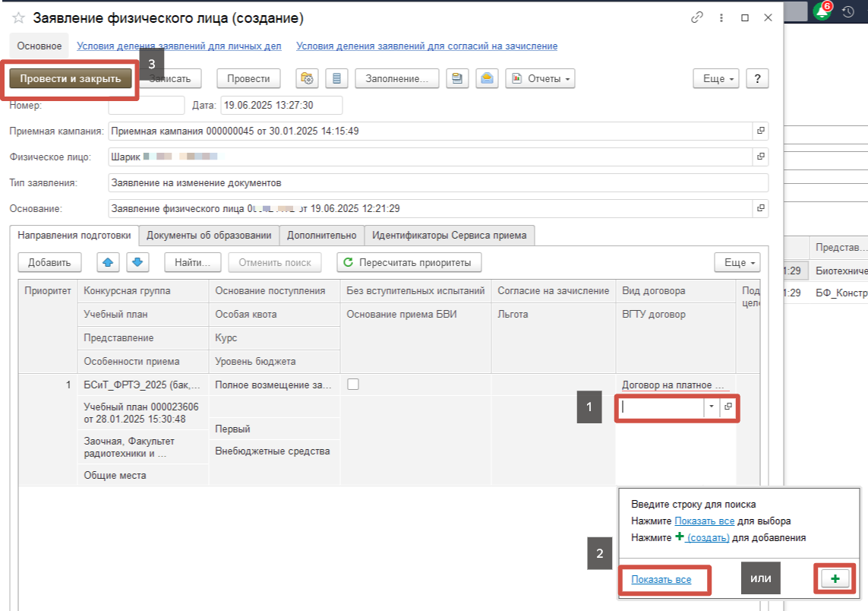Open Условия деления заявлений для личных дел
The image size is (868, 611).
(179, 46)
